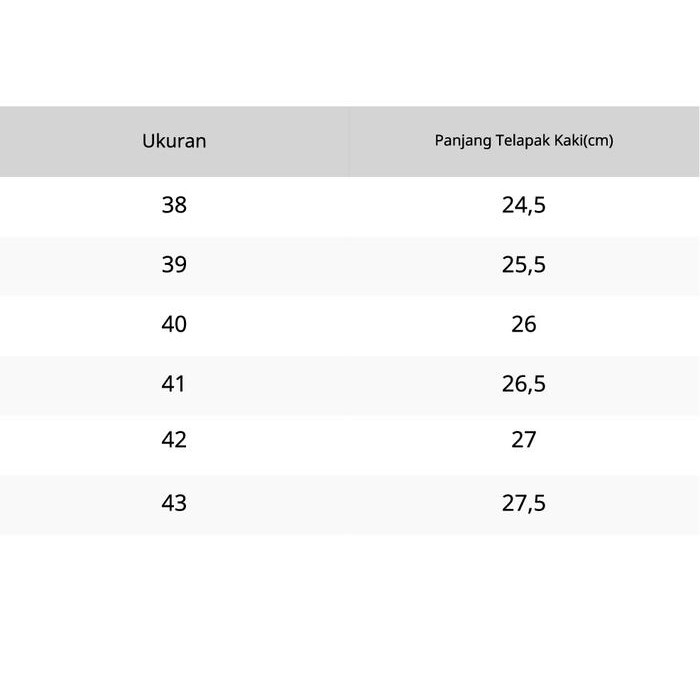This screenshot has width=700, height=700.
Task: Pick size 41 in Ukuran column
Action: 174,383
